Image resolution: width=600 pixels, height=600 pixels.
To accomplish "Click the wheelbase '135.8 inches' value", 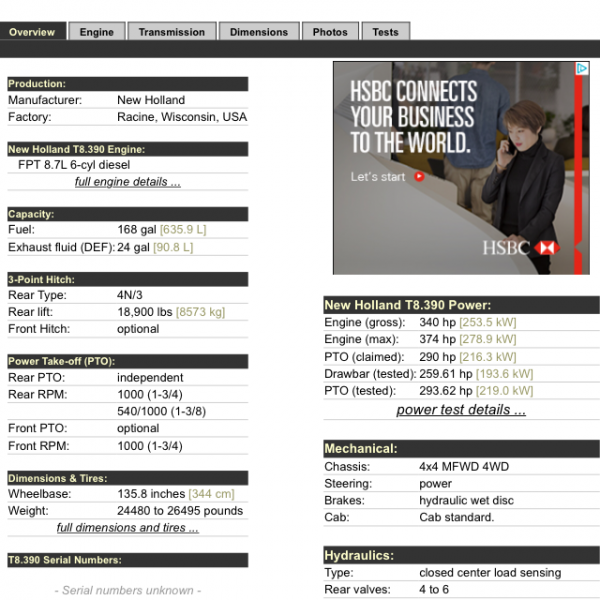I will [151, 494].
